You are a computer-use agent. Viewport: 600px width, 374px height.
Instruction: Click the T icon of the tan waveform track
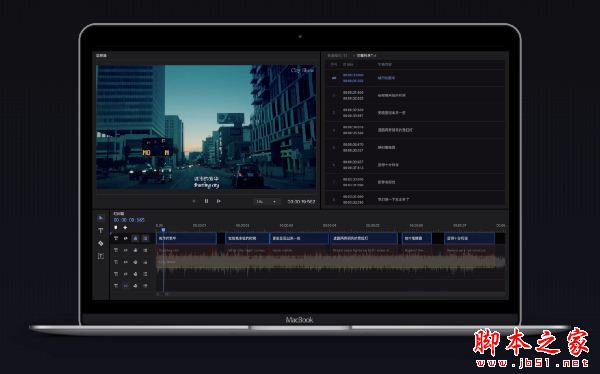116,262
